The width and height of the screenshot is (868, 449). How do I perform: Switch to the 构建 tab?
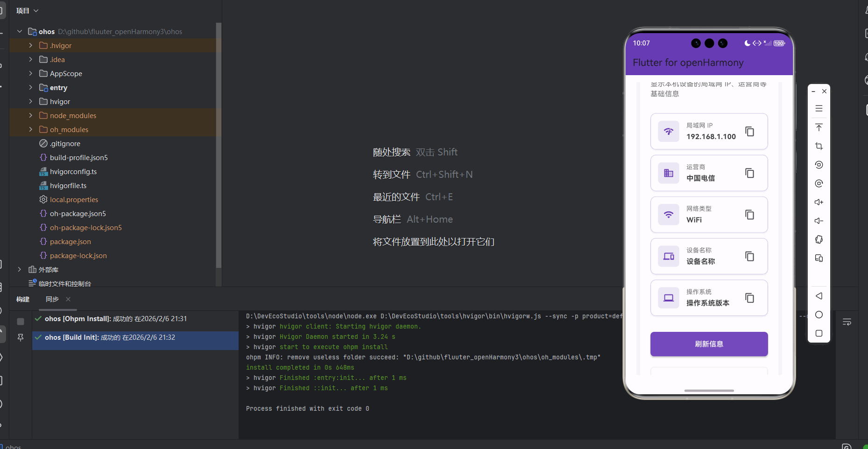pyautogui.click(x=23, y=299)
